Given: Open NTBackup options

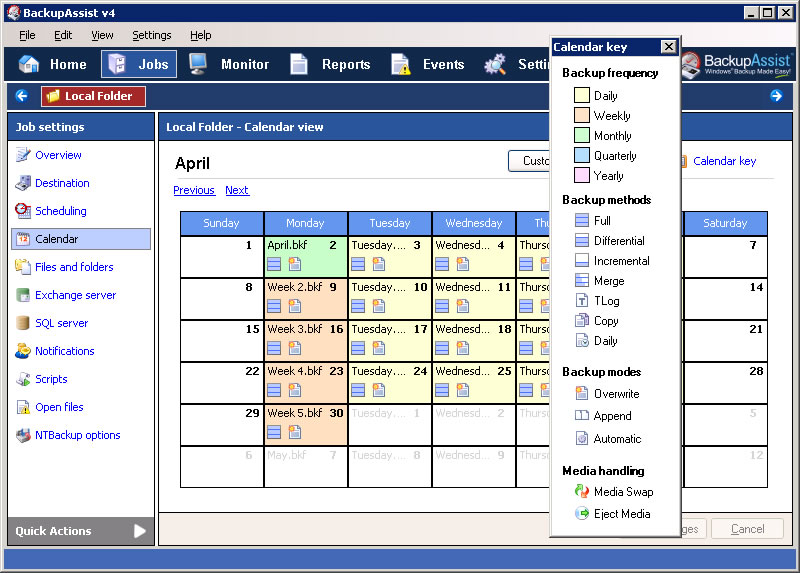Looking at the screenshot, I should (x=78, y=435).
